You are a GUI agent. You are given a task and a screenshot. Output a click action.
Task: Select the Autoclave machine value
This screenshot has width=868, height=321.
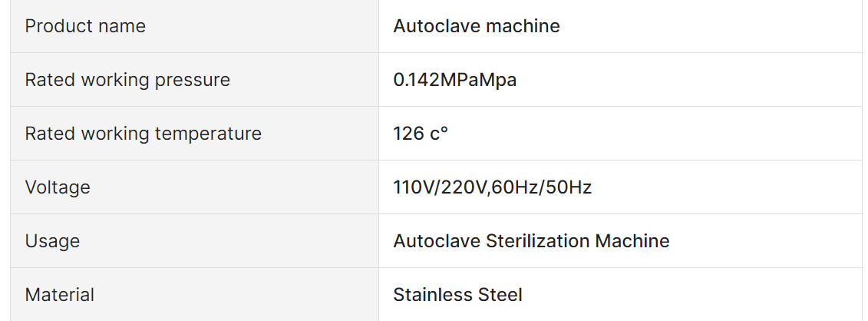pos(476,26)
